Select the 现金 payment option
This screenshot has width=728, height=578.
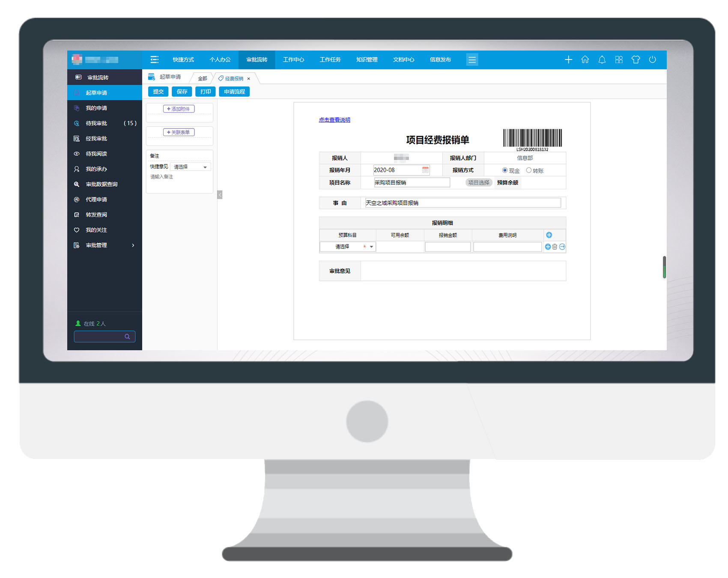(x=505, y=170)
